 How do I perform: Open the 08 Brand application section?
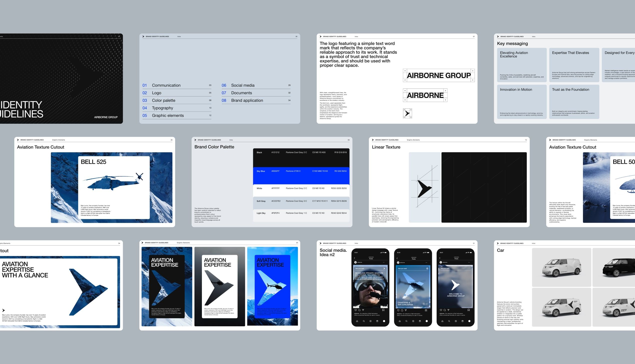click(247, 100)
